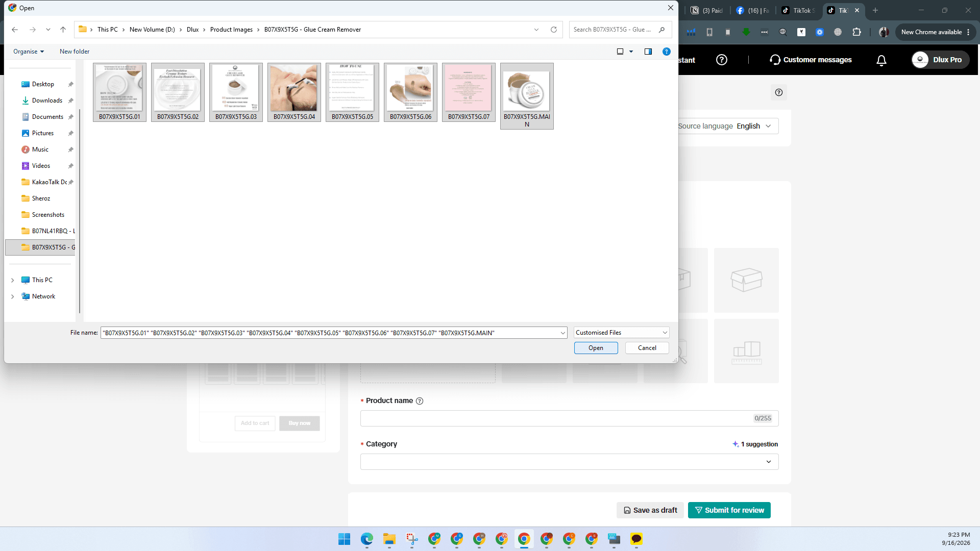Open Source language English dropdown
980x551 pixels.
tap(754, 126)
